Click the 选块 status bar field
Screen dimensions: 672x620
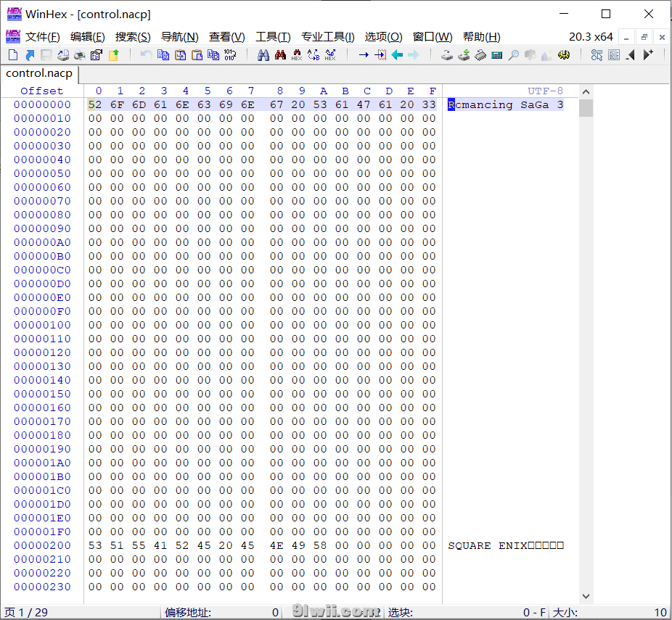(x=467, y=612)
